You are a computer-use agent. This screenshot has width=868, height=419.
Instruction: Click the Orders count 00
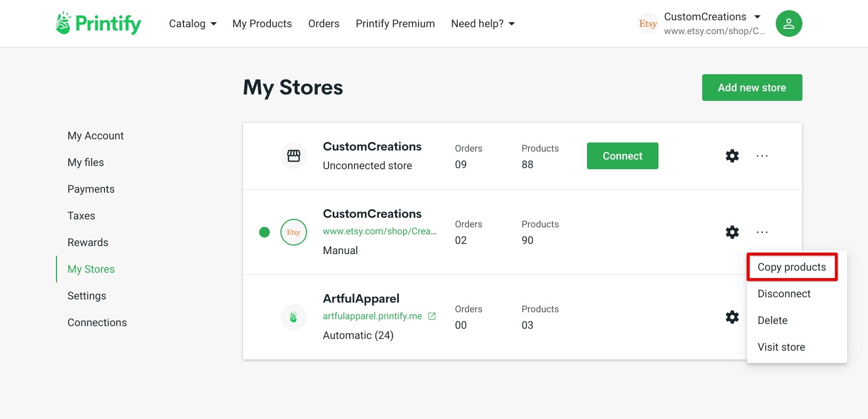click(x=461, y=325)
